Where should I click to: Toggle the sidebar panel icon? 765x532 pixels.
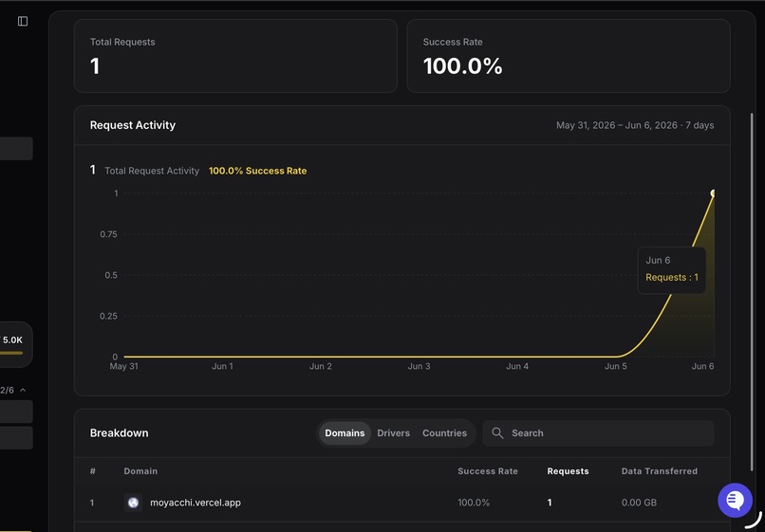[23, 21]
